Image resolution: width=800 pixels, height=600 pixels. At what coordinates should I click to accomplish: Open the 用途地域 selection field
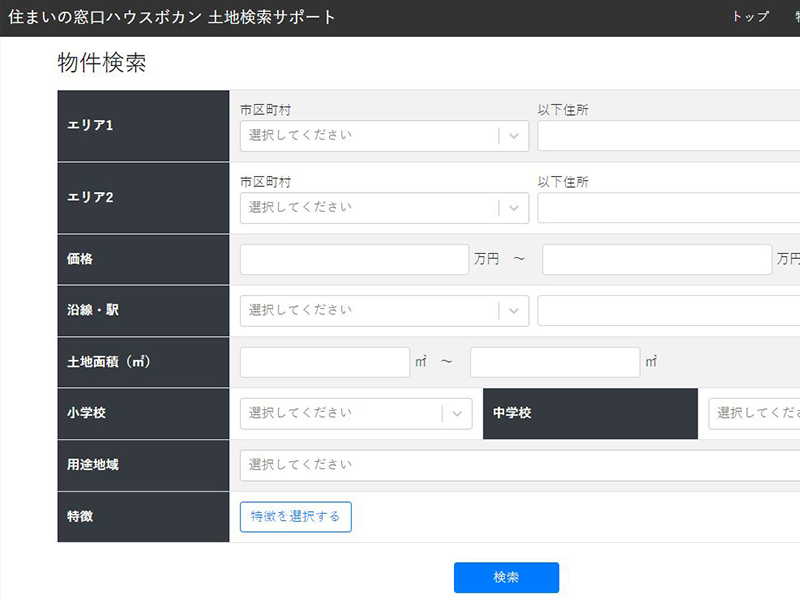coord(519,465)
